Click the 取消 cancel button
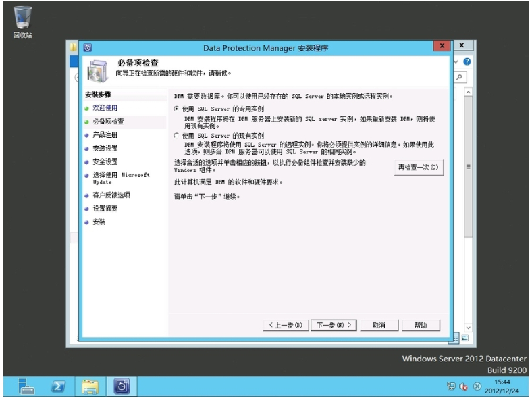The image size is (532, 400). (x=379, y=325)
